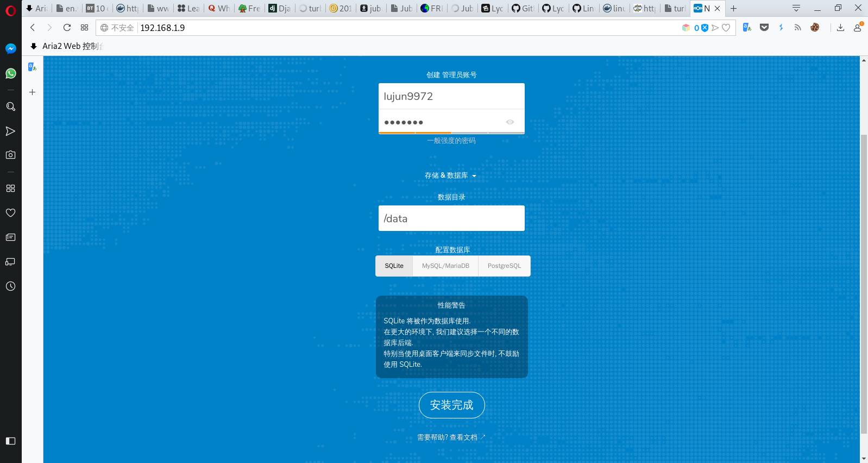Open WhatsApp in sidebar
This screenshot has width=868, height=463.
click(11, 73)
